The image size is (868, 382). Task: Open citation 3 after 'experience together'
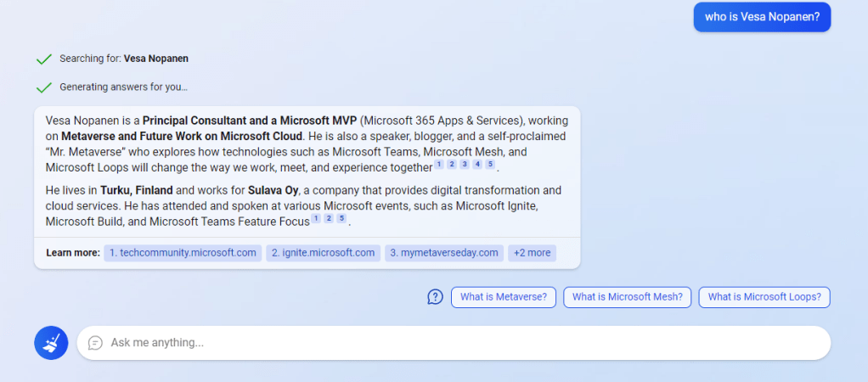(x=465, y=165)
